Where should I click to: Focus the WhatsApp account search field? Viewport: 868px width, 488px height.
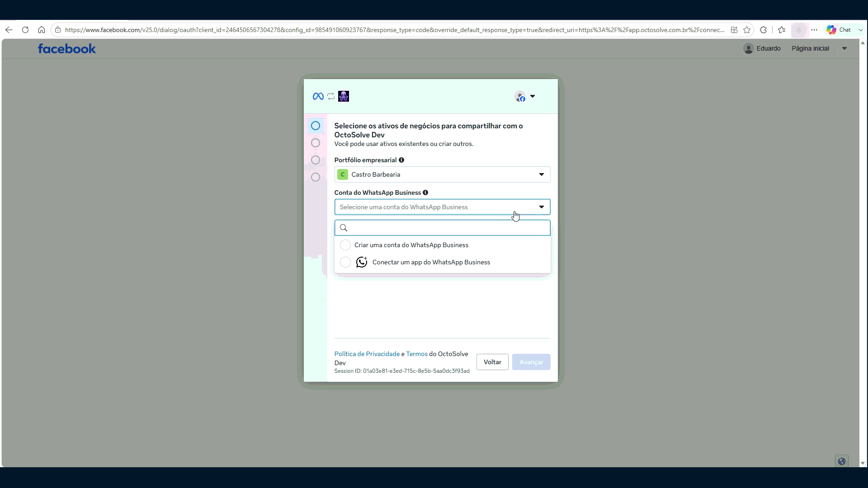443,228
